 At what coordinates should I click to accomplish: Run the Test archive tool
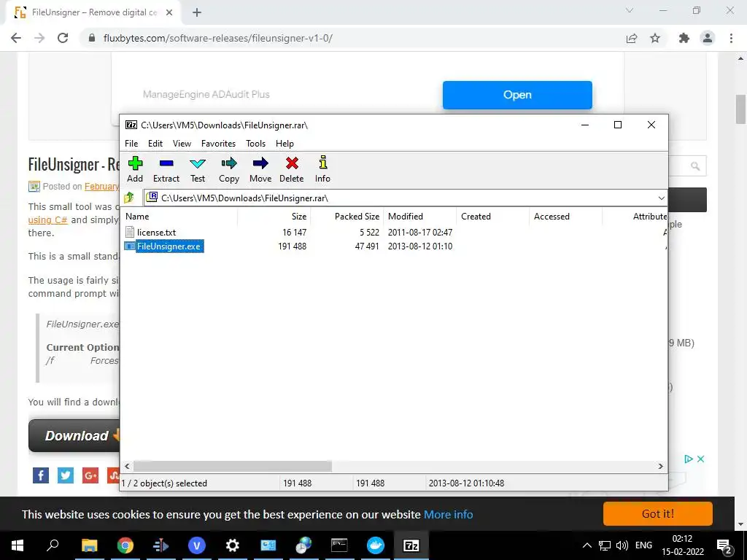198,163
